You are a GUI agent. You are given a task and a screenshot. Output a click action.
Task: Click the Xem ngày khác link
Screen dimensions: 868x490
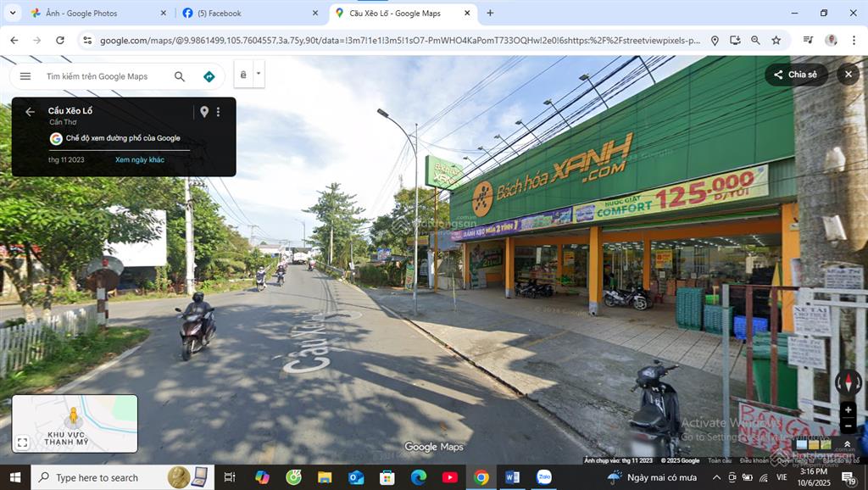(140, 159)
